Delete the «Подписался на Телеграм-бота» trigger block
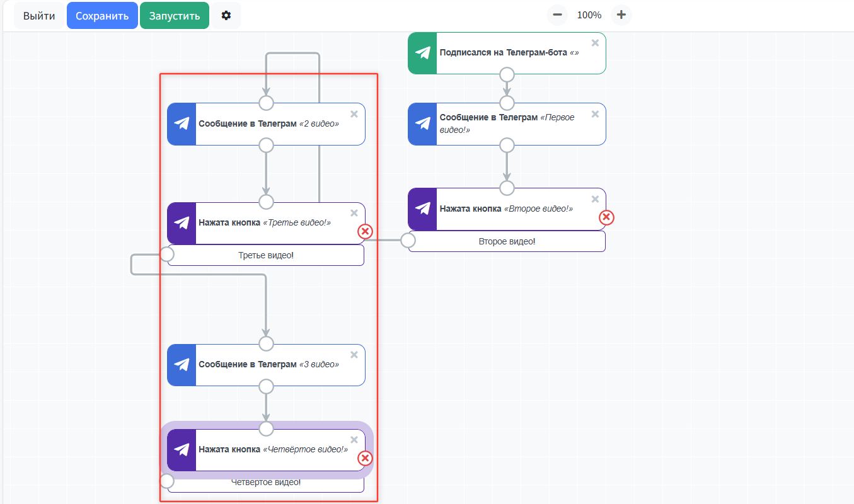 (x=595, y=43)
